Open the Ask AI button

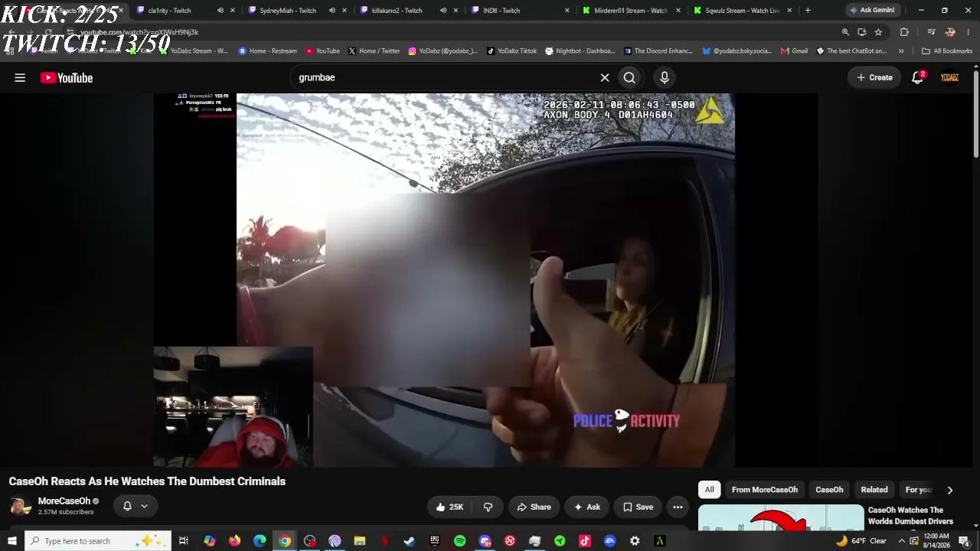(x=587, y=507)
